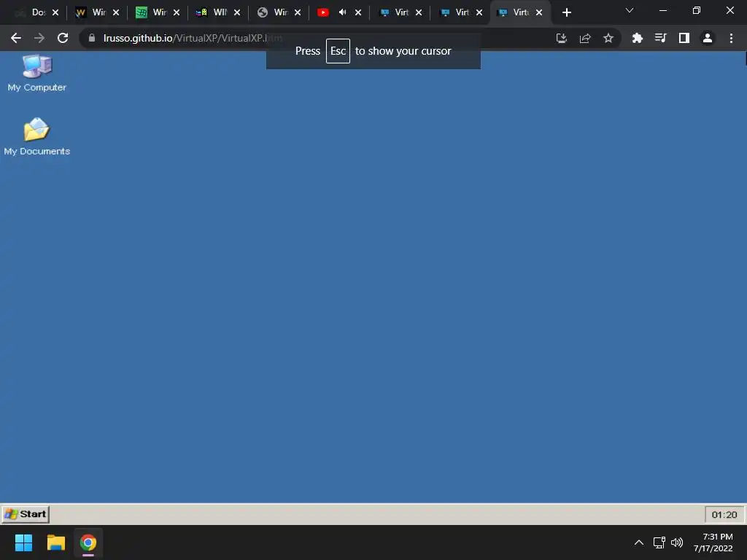Mute the YouTube tab audio
747x560 pixels.
343,12
